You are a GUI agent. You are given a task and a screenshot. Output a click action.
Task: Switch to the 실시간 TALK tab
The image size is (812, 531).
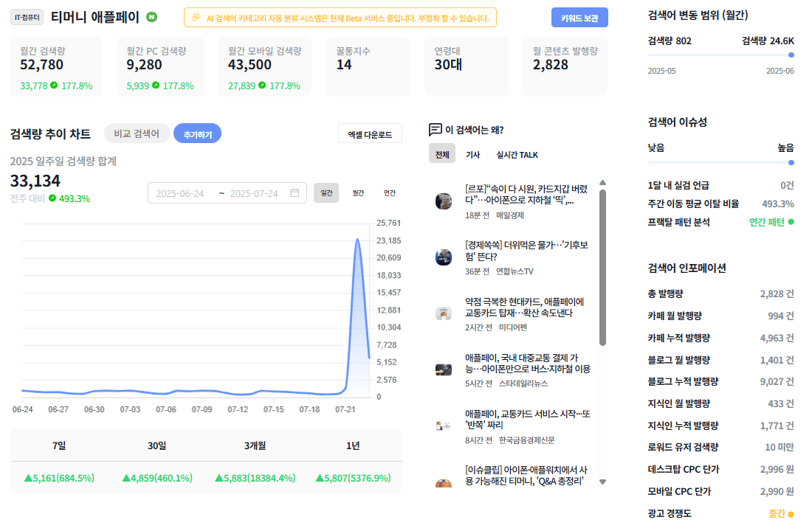coord(517,155)
